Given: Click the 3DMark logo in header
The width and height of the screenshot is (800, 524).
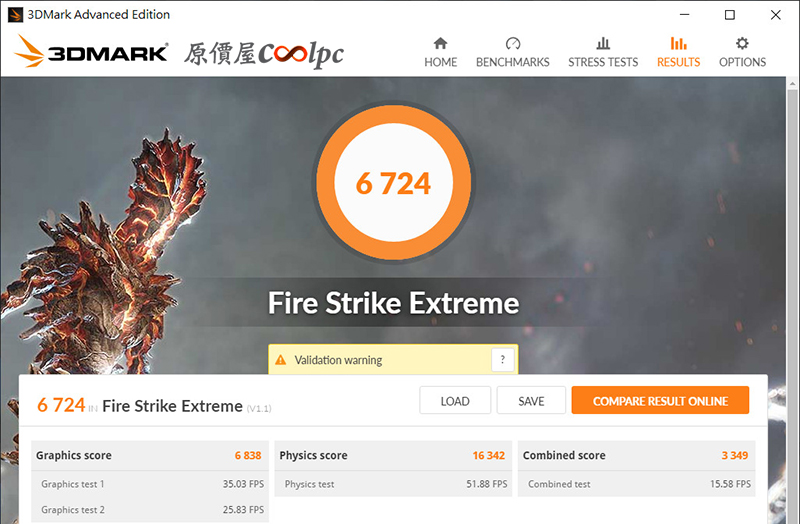Looking at the screenshot, I should pyautogui.click(x=90, y=51).
